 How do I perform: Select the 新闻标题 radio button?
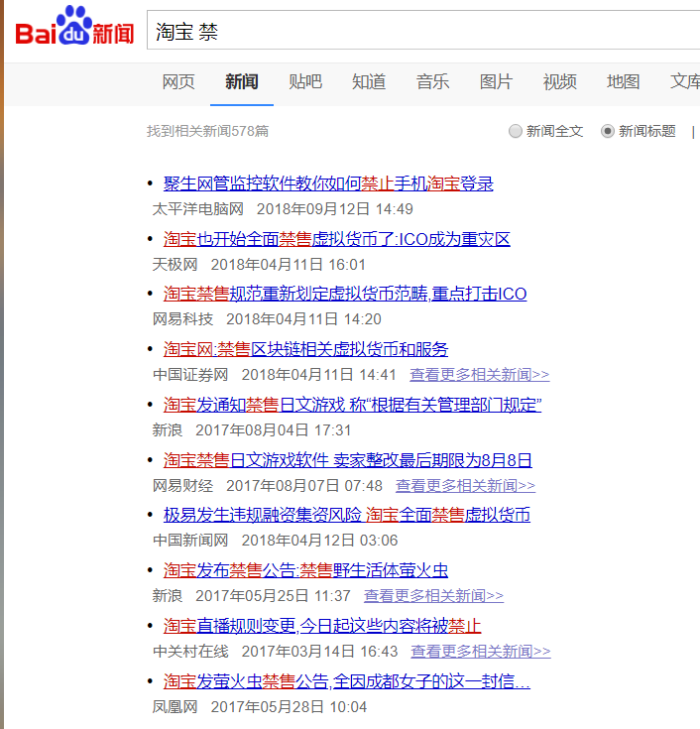click(607, 131)
